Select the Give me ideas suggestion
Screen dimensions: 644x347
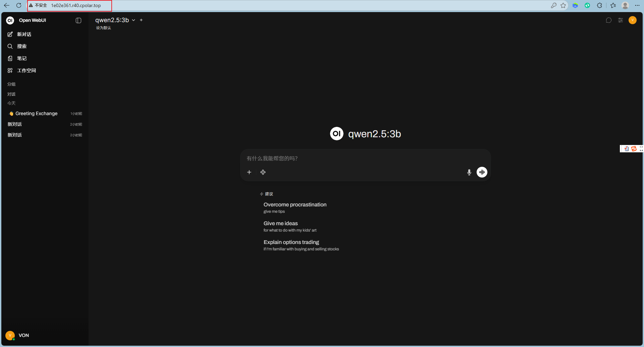pyautogui.click(x=290, y=226)
